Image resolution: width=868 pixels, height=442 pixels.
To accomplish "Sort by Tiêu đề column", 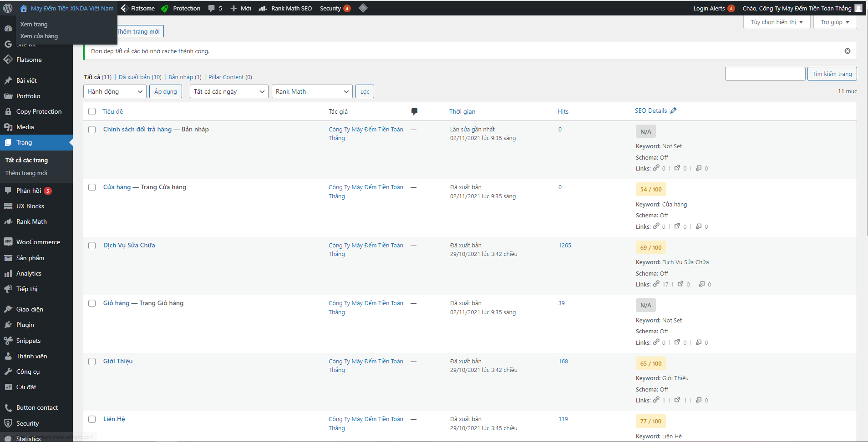I will pyautogui.click(x=112, y=111).
